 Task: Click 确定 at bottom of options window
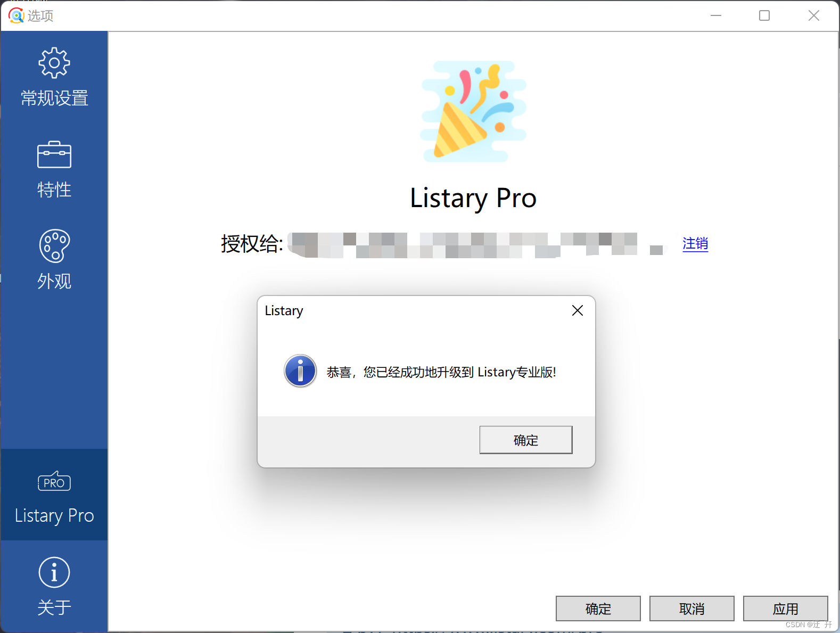[x=598, y=609]
